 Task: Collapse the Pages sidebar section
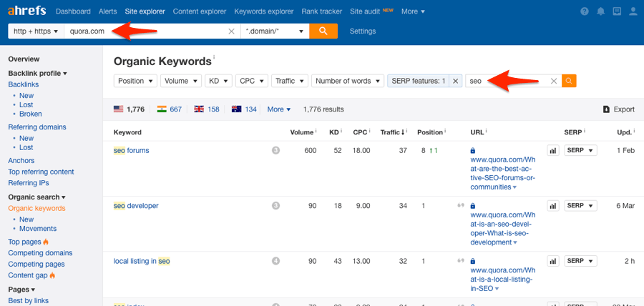coord(21,289)
